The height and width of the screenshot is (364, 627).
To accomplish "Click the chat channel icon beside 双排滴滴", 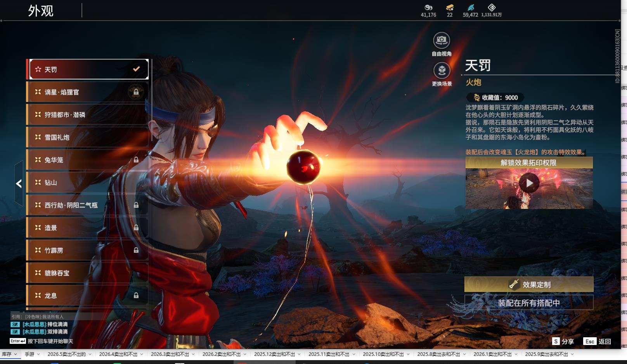I will pyautogui.click(x=15, y=332).
